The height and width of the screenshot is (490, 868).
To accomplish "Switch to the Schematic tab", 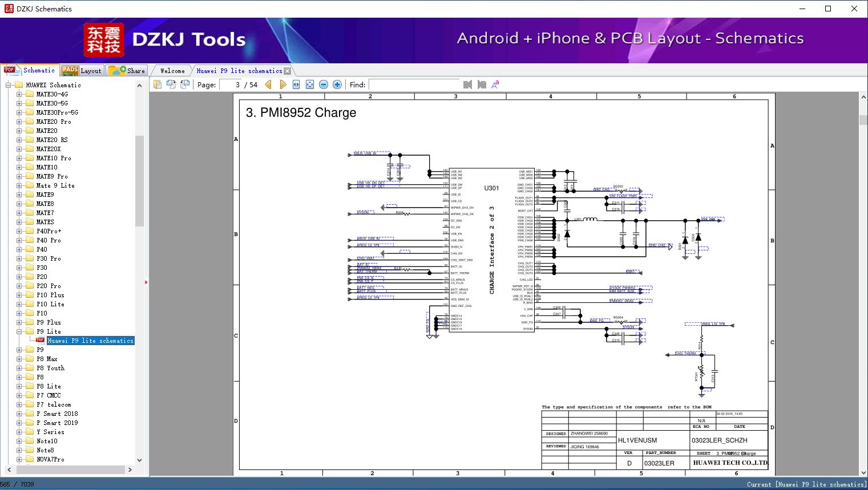I will 29,70.
